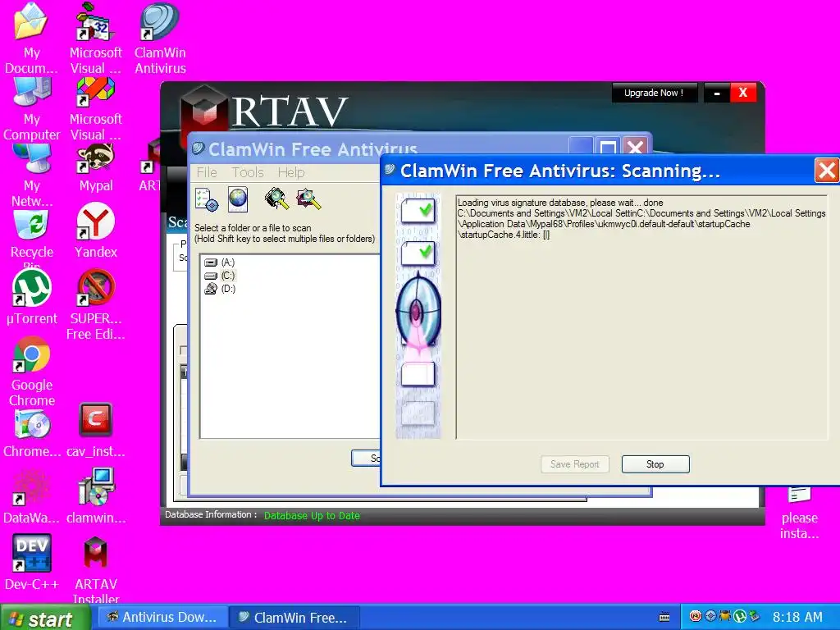The image size is (840, 630).
Task: Select the cav_installer desktop icon
Action: tap(96, 420)
